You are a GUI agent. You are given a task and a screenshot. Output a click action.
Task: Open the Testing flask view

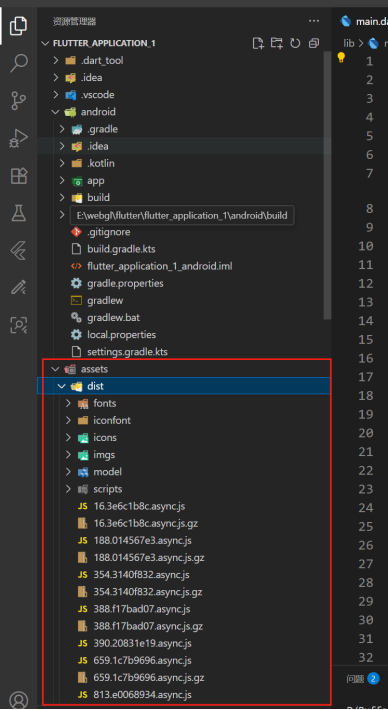[19, 213]
